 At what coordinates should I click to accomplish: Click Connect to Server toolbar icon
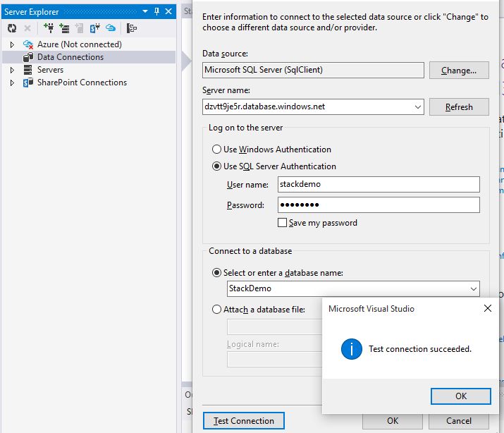tap(64, 28)
